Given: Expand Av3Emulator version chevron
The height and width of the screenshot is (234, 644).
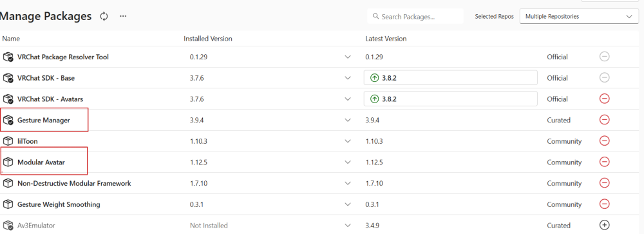Looking at the screenshot, I should [x=348, y=226].
